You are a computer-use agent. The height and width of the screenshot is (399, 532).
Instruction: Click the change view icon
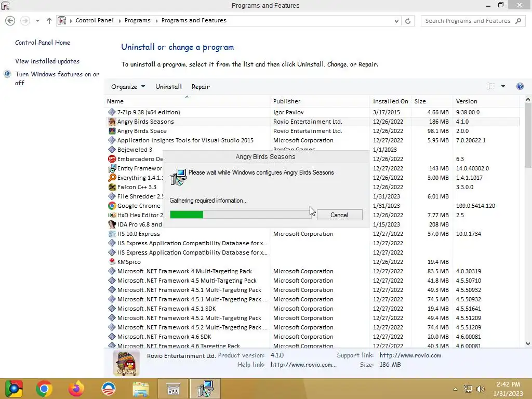[490, 86]
